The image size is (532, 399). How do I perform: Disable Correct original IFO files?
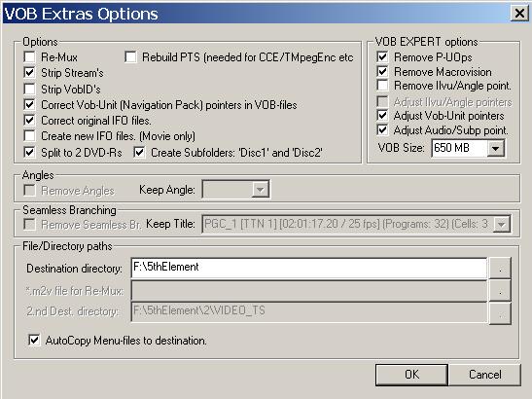[29, 121]
